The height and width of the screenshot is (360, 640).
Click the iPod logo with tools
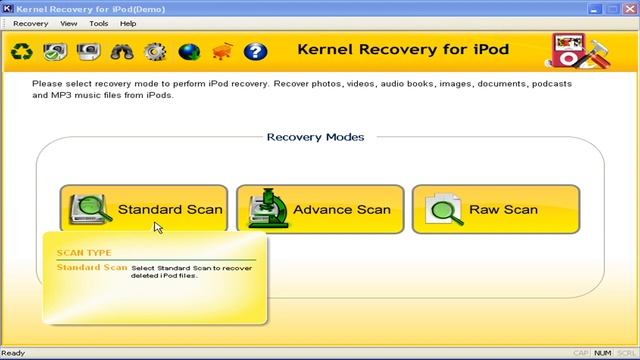[578, 51]
